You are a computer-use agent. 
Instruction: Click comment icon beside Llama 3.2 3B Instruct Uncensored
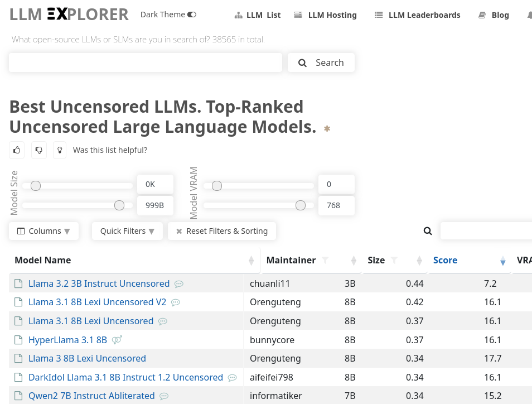(x=179, y=284)
